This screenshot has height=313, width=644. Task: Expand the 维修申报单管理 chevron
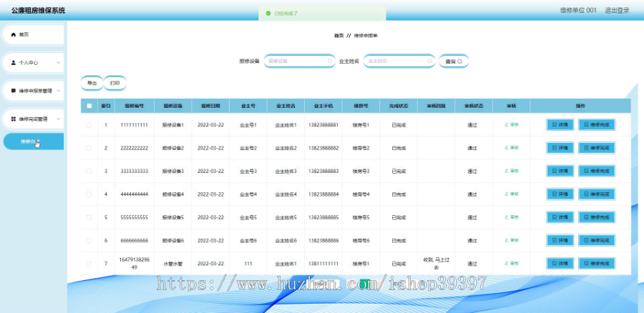coord(59,91)
